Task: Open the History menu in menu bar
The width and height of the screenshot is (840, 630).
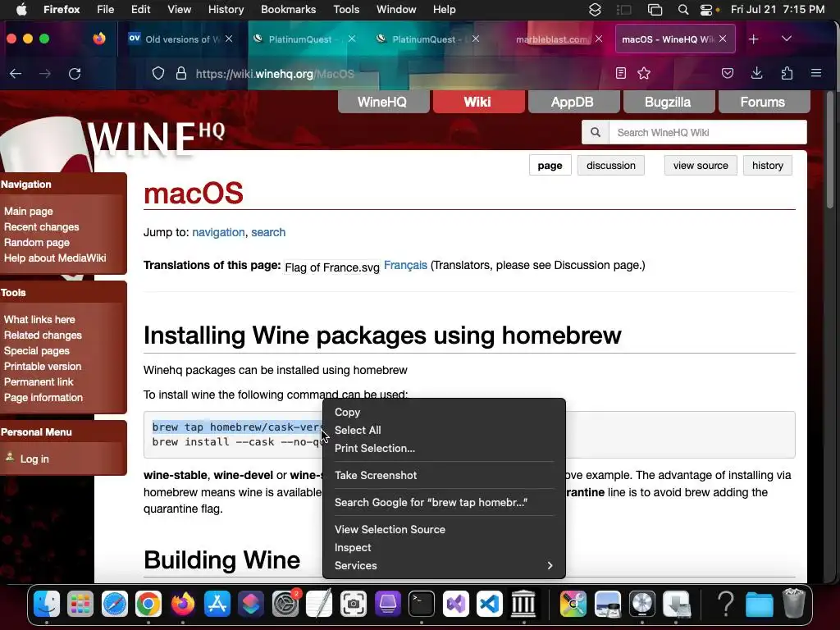Action: coord(226,10)
